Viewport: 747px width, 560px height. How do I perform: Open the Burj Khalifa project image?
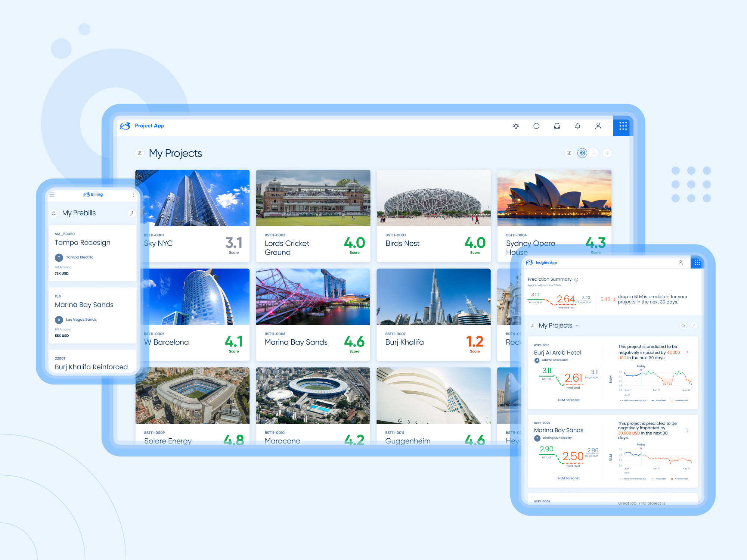434,297
